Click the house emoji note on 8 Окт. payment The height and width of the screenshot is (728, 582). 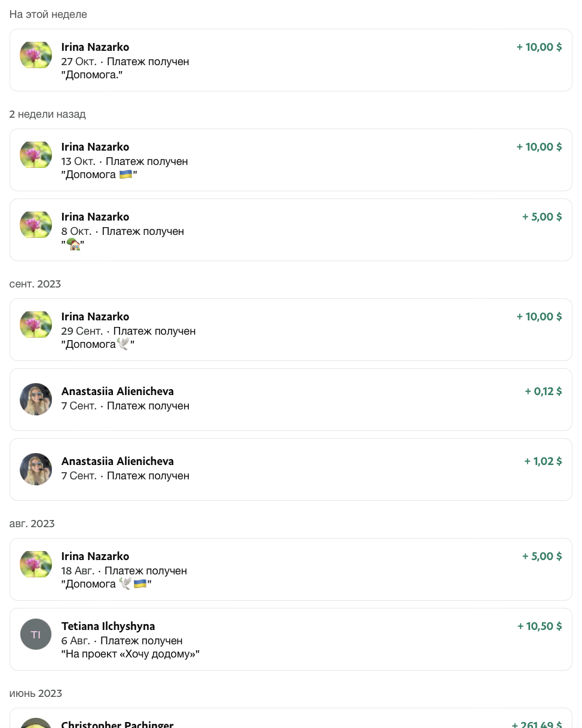(73, 244)
